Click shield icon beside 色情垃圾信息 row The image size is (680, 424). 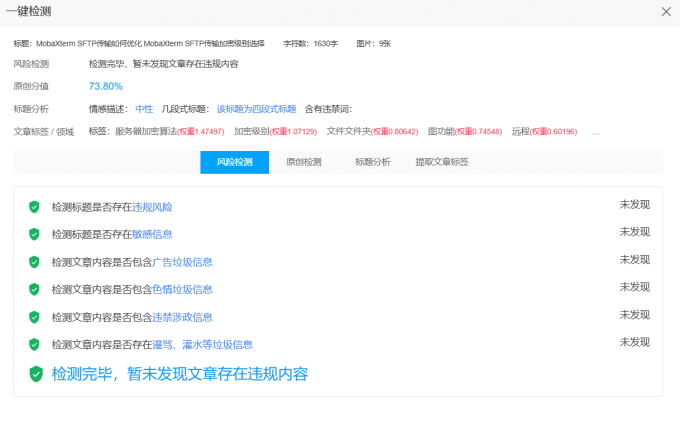[34, 289]
